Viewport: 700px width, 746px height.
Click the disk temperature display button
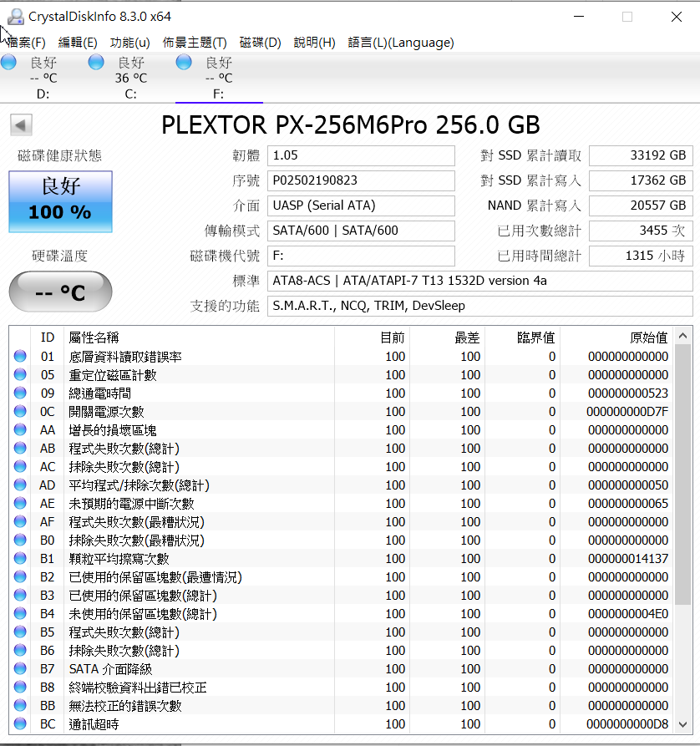tap(60, 292)
